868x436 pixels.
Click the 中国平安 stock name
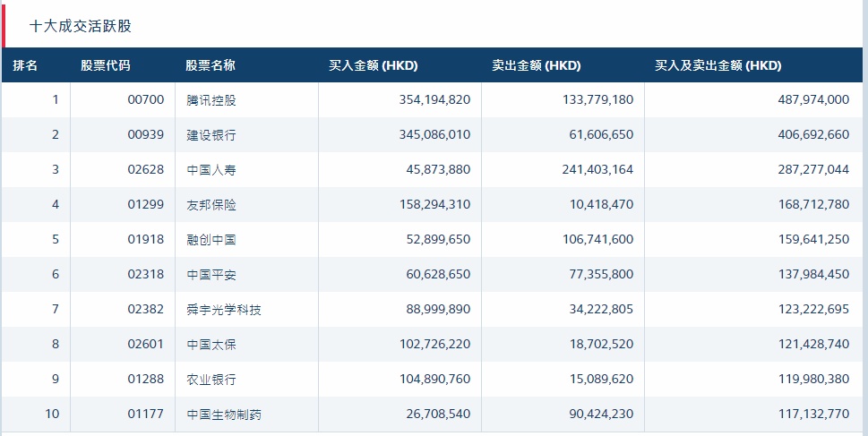pyautogui.click(x=211, y=275)
